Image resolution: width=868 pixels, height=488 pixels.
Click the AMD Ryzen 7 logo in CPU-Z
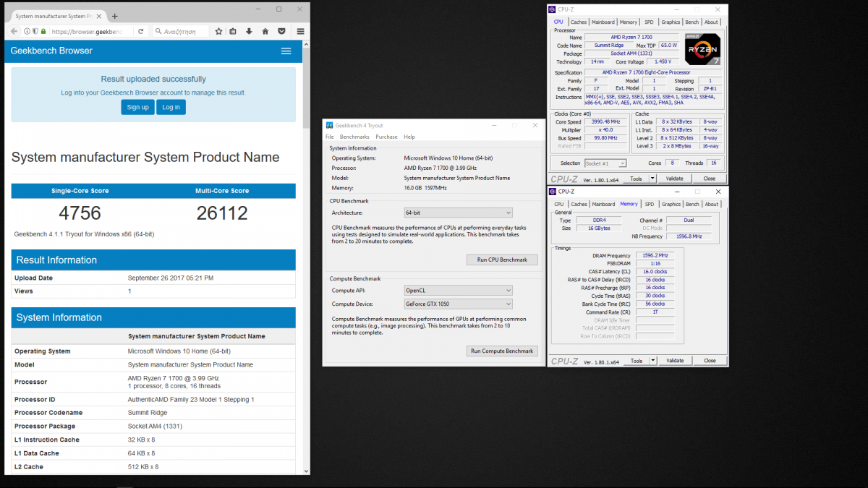point(701,48)
